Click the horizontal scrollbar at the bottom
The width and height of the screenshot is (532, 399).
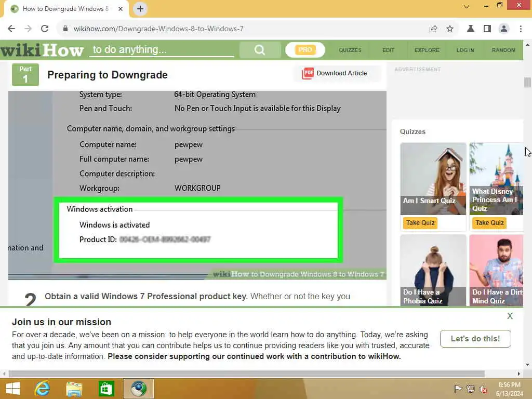(247, 374)
